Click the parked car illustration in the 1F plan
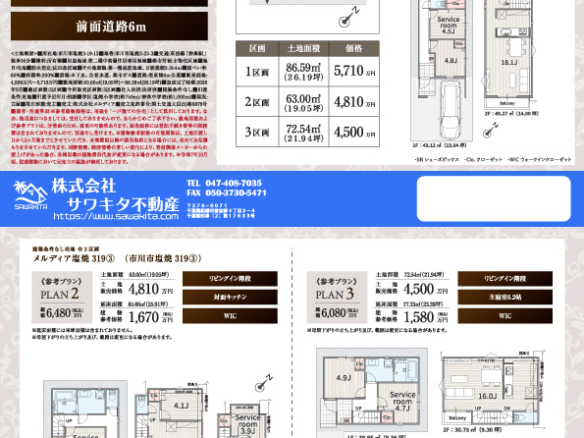 point(450,110)
